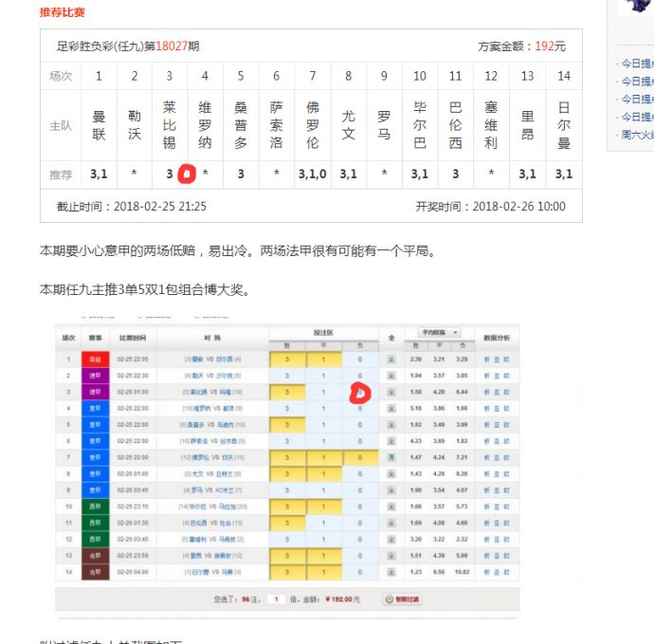
Task: Click the 全 select-all icon for match 2
Action: tap(391, 376)
